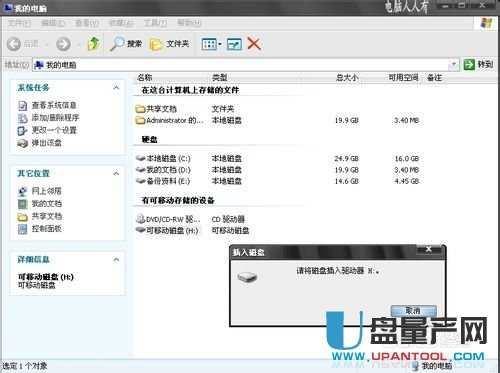Screen dimensions: 500x373
Task: Sort by the 名称 column header
Action: 145,78
